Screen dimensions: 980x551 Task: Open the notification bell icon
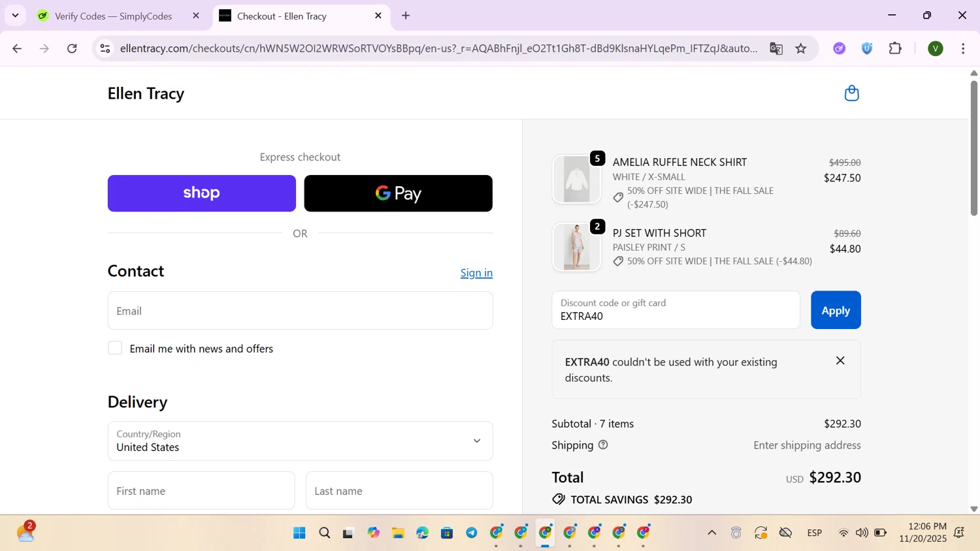(959, 533)
